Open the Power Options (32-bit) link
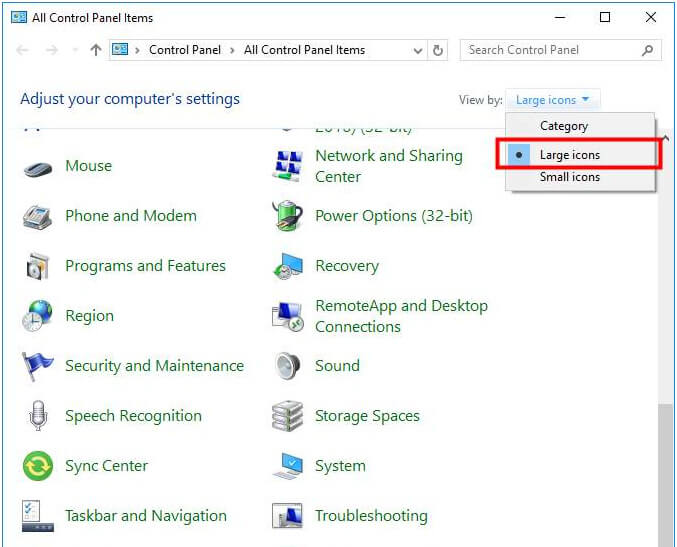Screen dimensions: 677x547 394,215
